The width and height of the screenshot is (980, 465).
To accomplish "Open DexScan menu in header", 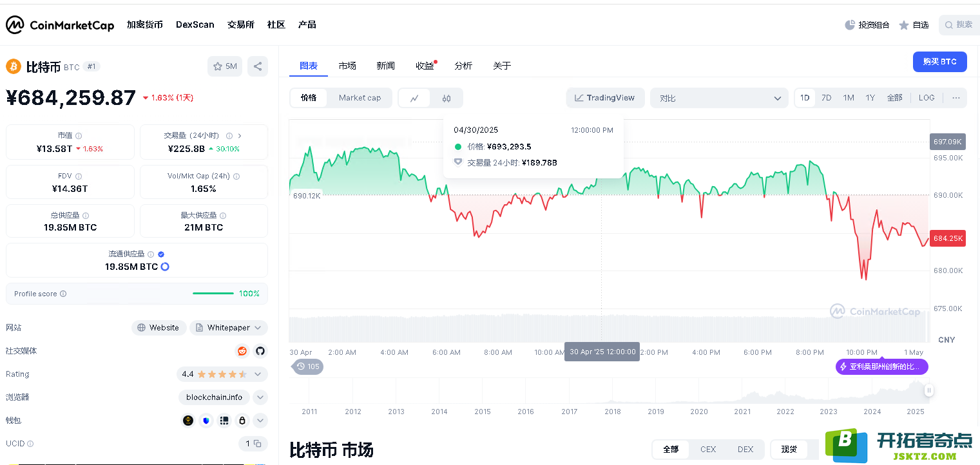I will click(x=195, y=24).
